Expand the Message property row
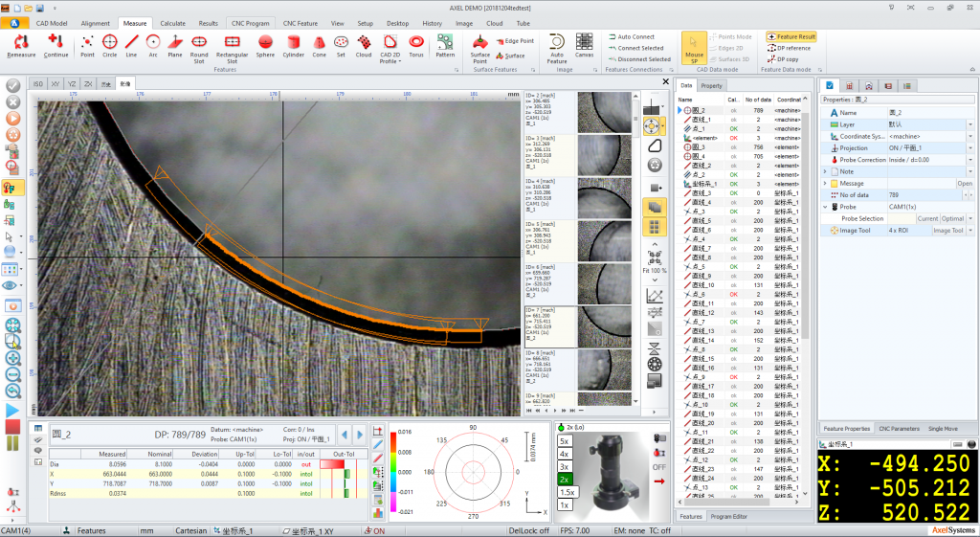980x537 pixels. [825, 183]
